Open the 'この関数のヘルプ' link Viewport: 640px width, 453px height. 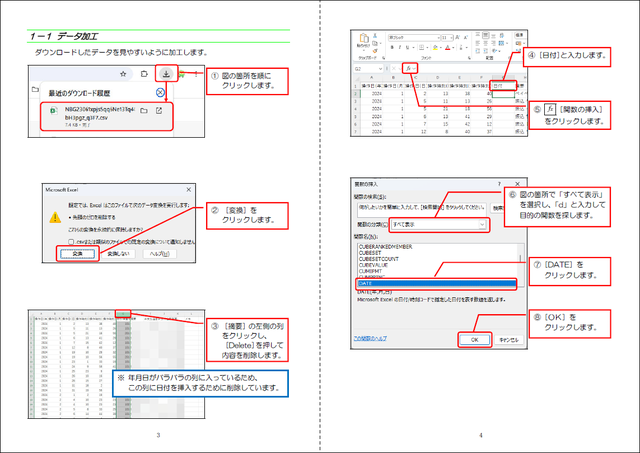coord(370,338)
